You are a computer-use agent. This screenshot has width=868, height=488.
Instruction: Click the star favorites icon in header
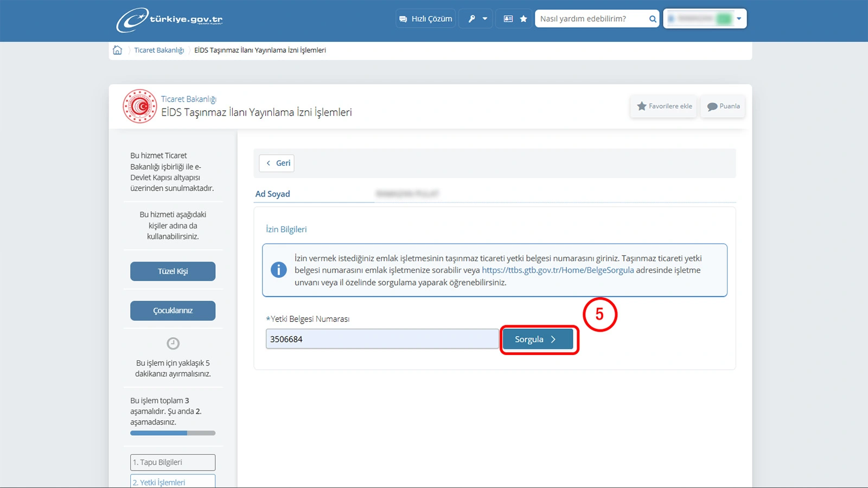click(x=523, y=18)
